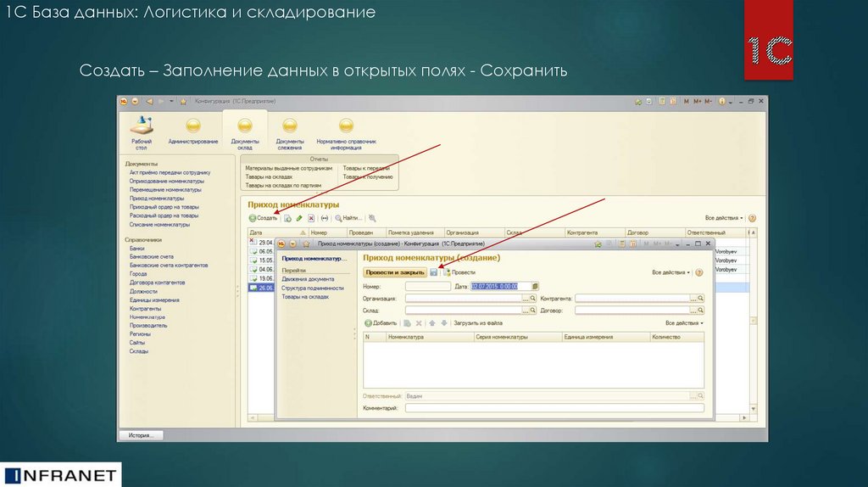Screen dimensions: 868x487
Task: Click the Контрагента column header
Action: coord(595,232)
